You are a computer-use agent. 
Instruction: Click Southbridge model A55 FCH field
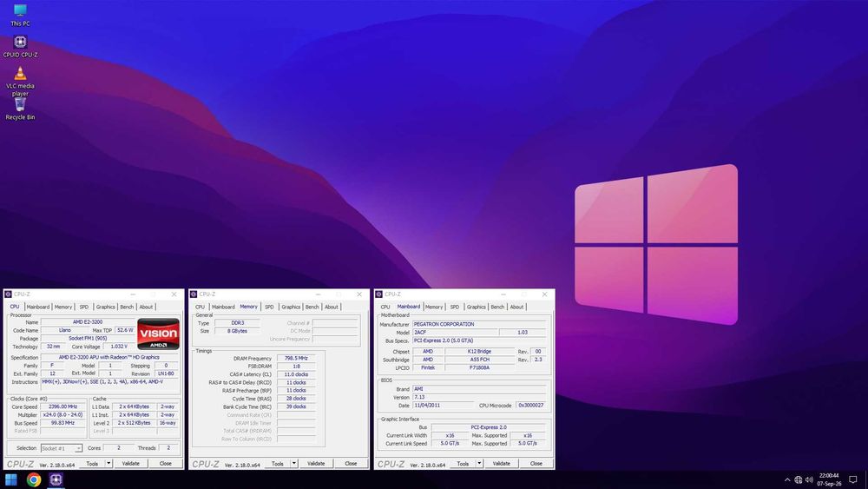click(479, 360)
